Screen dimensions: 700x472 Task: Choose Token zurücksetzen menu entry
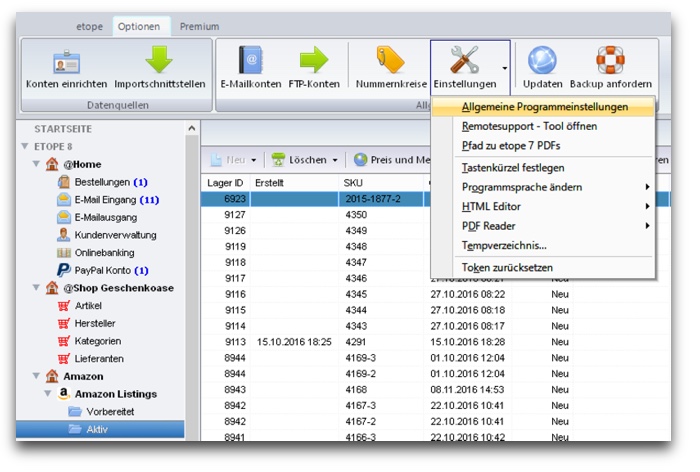(x=543, y=268)
